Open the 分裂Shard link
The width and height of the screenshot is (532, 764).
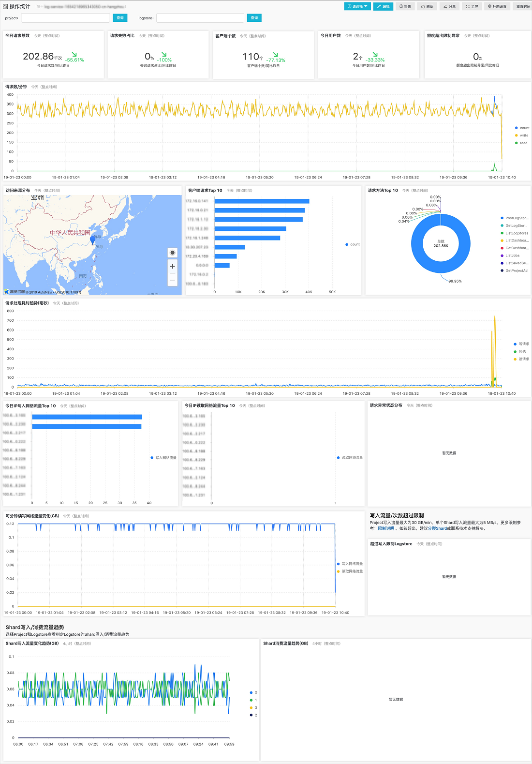[x=437, y=528]
